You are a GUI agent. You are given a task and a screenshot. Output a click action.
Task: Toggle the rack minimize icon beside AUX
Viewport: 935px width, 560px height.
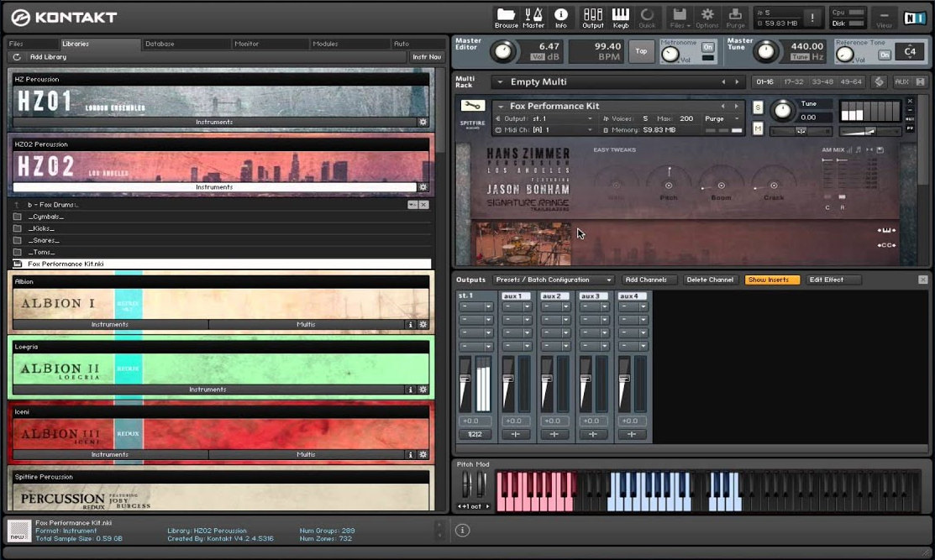[920, 81]
